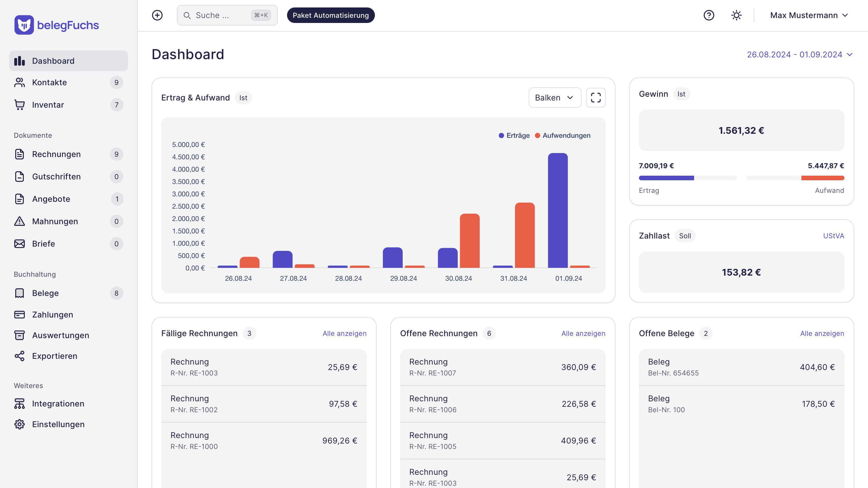Click the belegFuchs fox logo
Viewport: 868px width, 488px height.
pyautogui.click(x=24, y=25)
